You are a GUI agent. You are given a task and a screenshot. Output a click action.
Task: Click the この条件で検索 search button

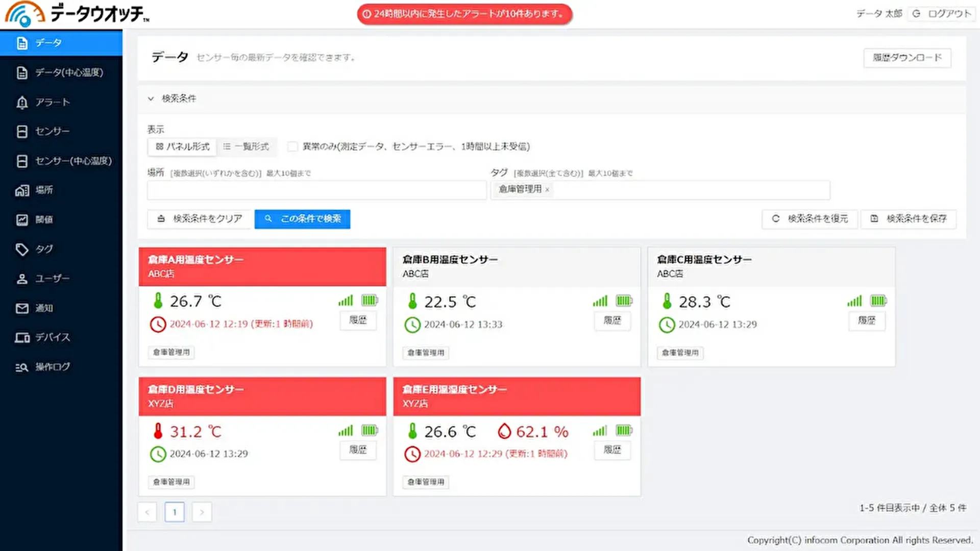click(302, 219)
